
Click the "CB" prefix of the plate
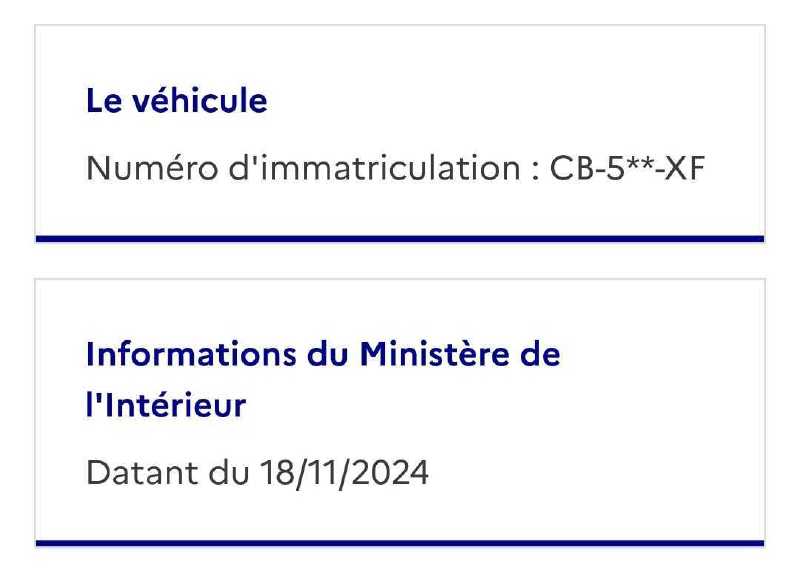(565, 168)
